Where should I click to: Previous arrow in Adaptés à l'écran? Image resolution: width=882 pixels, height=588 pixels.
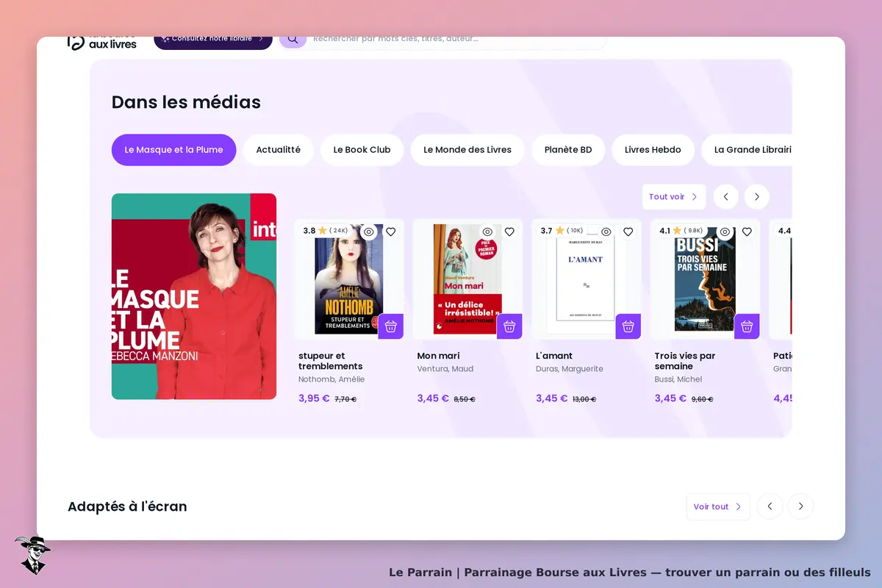tap(770, 506)
